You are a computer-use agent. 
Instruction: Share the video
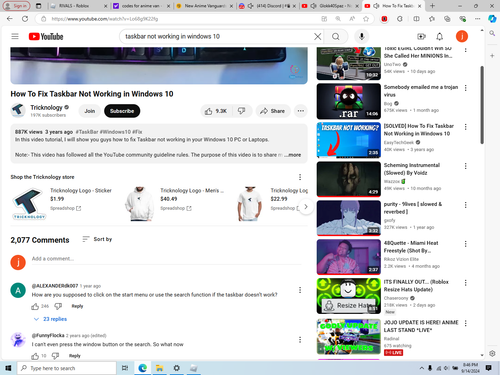[x=273, y=111]
